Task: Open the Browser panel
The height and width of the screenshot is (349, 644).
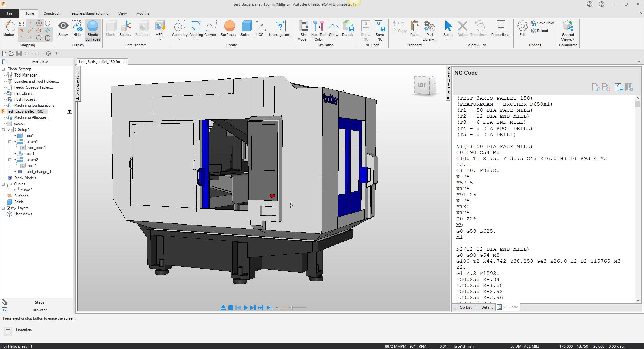Action: tap(39, 310)
